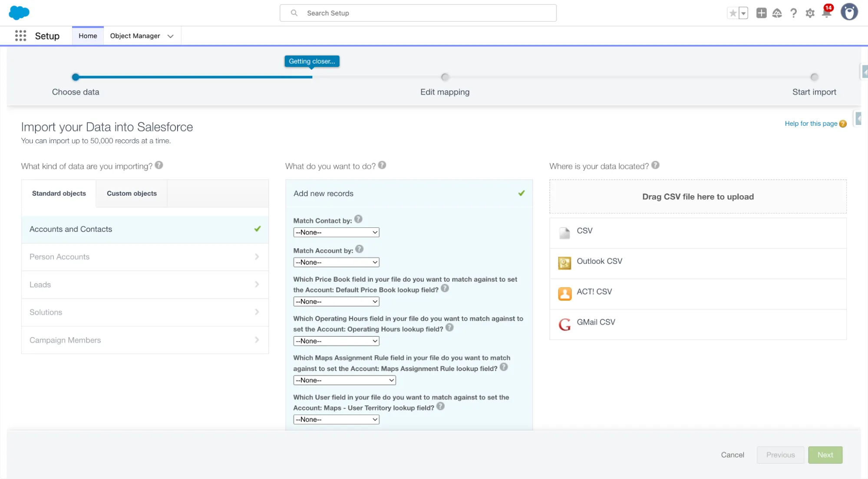The image size is (868, 479).
Task: Click the green Next button
Action: click(825, 455)
